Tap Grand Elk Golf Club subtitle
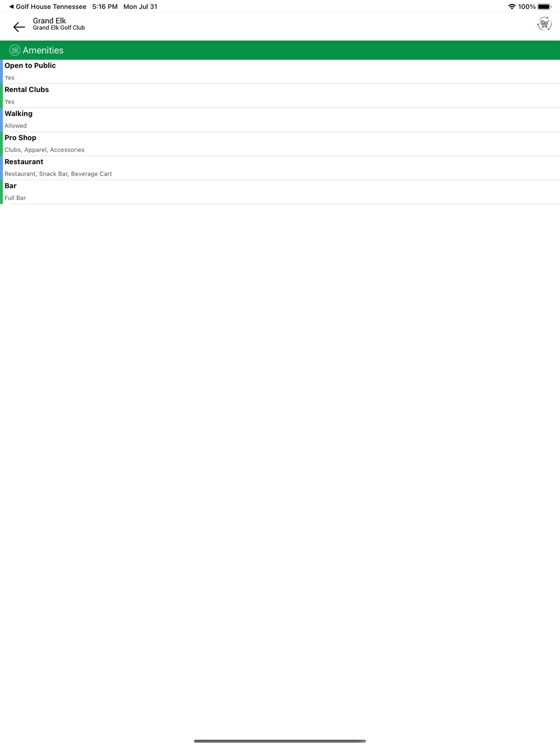 [59, 28]
